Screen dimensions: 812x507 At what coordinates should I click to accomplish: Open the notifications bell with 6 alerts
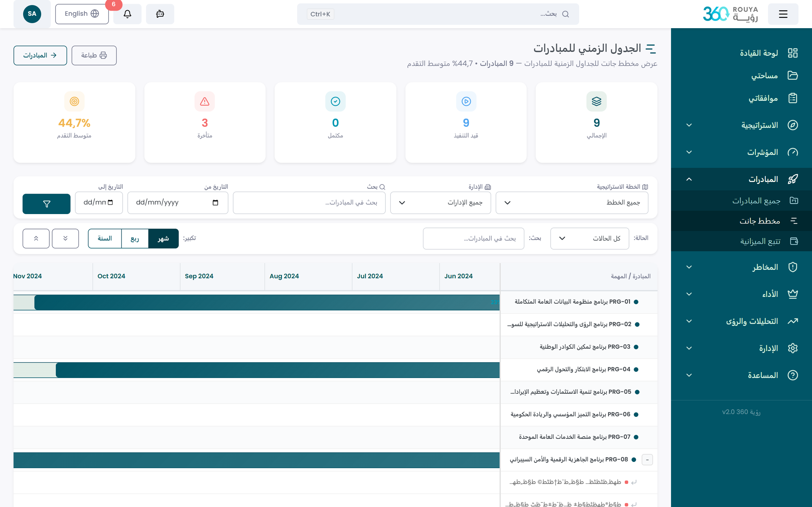[127, 14]
